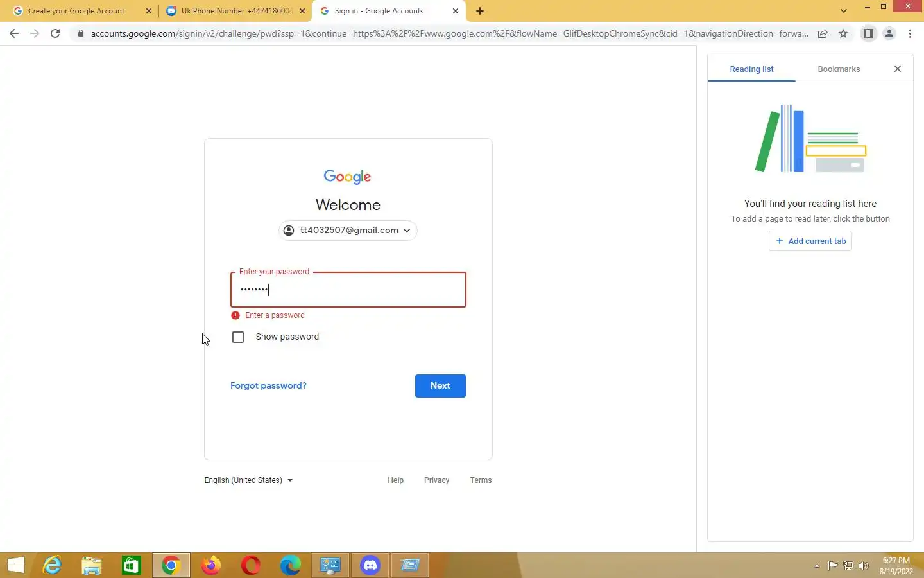The height and width of the screenshot is (578, 924).
Task: Launch Opera from the taskbar
Action: [x=251, y=565]
